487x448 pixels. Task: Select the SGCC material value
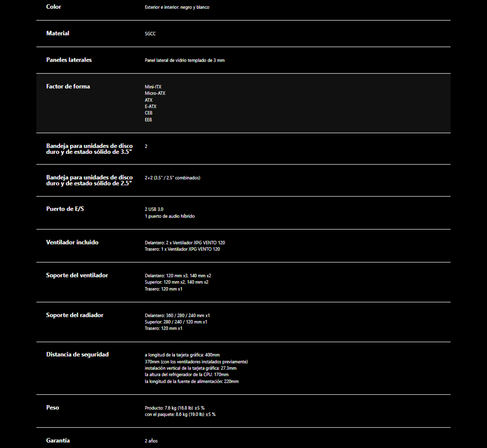[x=151, y=34]
